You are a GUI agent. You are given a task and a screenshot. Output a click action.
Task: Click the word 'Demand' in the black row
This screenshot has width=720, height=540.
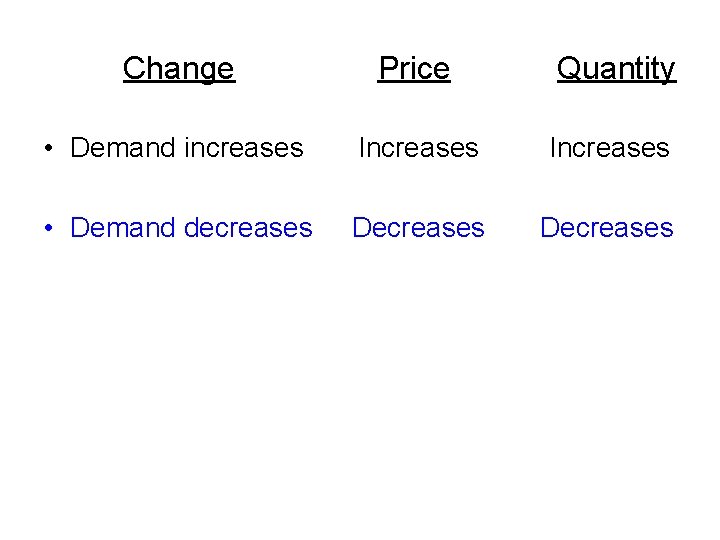(x=123, y=148)
